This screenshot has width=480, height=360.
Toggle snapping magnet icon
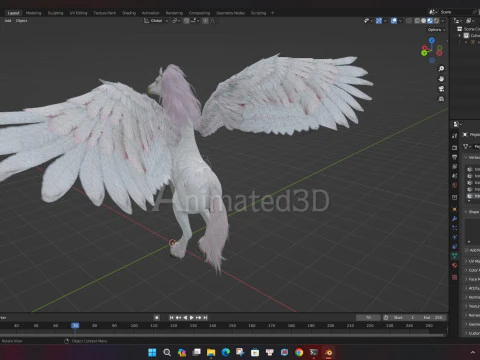(186, 21)
